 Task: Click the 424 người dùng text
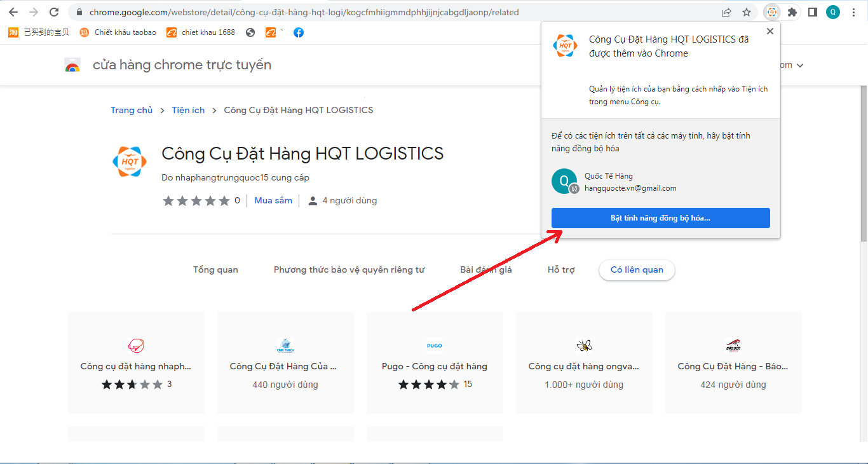point(733,385)
